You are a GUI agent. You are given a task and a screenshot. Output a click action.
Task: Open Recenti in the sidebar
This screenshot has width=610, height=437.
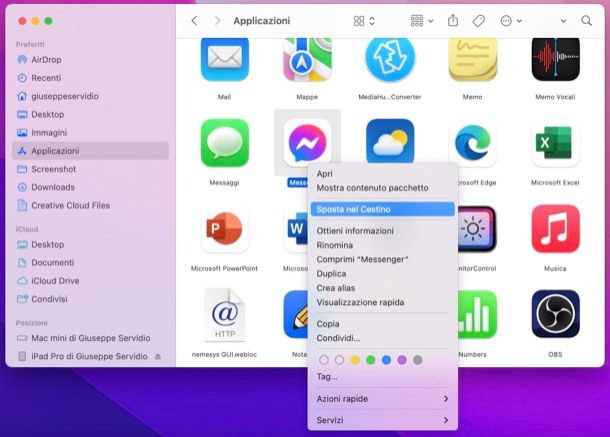pyautogui.click(x=90, y=78)
